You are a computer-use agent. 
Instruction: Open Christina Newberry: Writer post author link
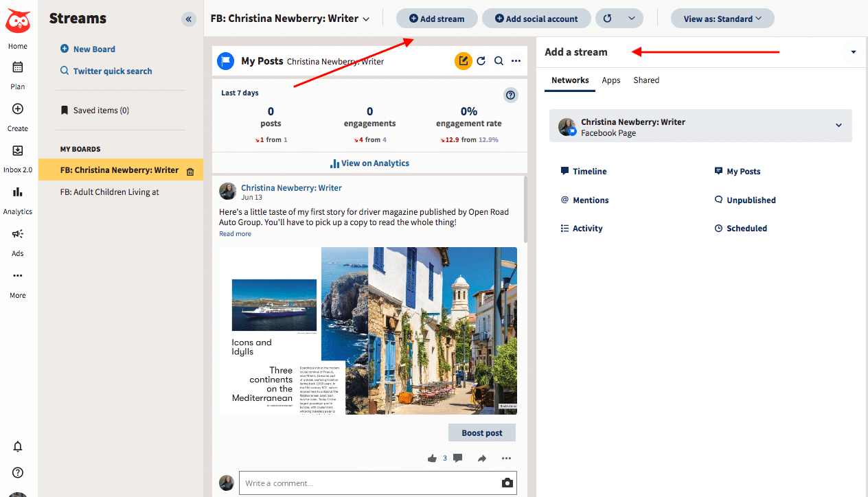tap(291, 188)
